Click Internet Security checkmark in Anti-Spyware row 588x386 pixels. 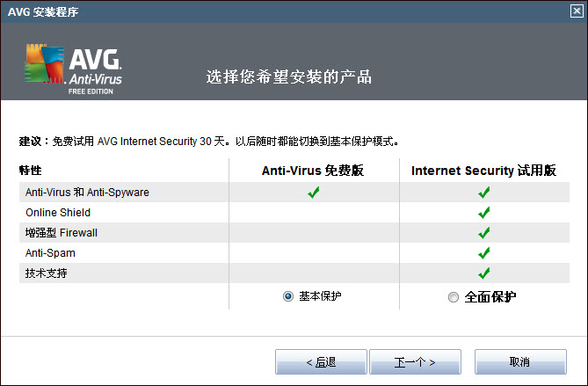click(483, 193)
